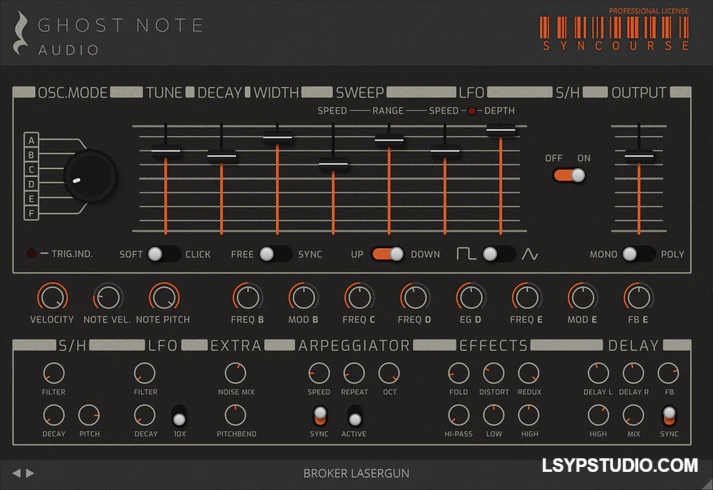The height and width of the screenshot is (490, 713).
Task: Click the Note Pitch knob
Action: coord(164,297)
